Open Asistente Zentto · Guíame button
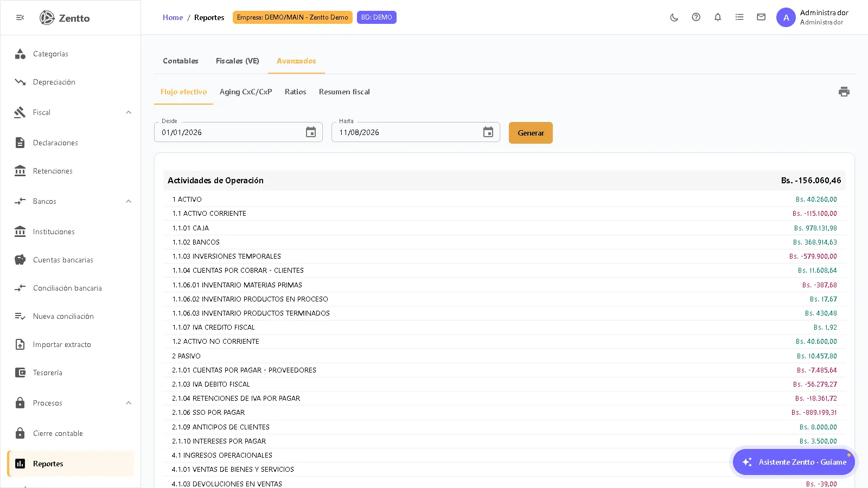The width and height of the screenshot is (868, 488). tap(794, 462)
